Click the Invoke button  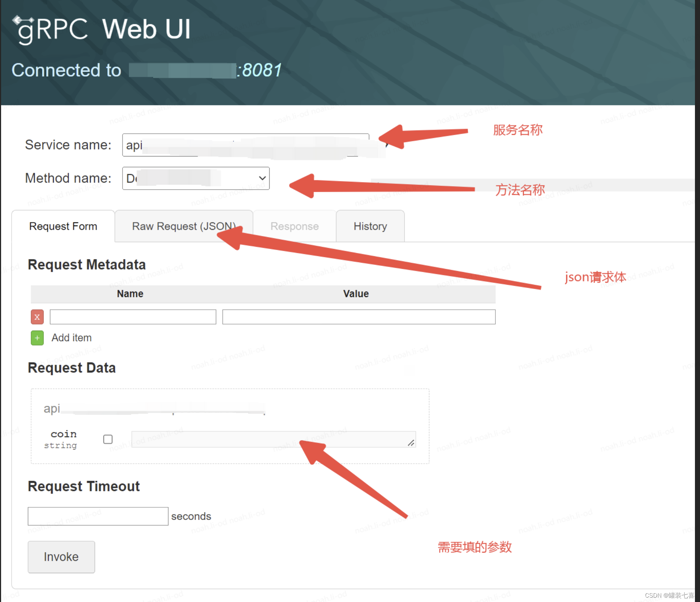(x=61, y=557)
